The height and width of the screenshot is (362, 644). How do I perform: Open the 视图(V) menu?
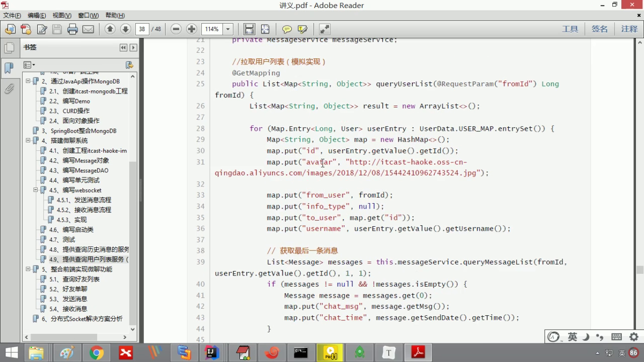62,16
